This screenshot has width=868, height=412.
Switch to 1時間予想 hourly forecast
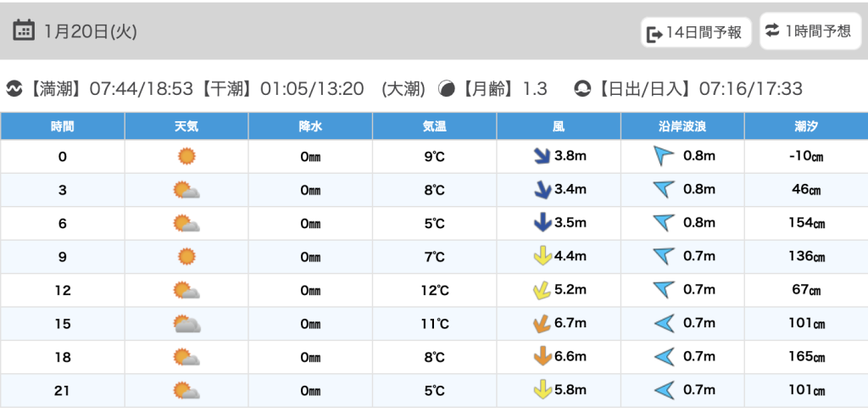click(808, 31)
